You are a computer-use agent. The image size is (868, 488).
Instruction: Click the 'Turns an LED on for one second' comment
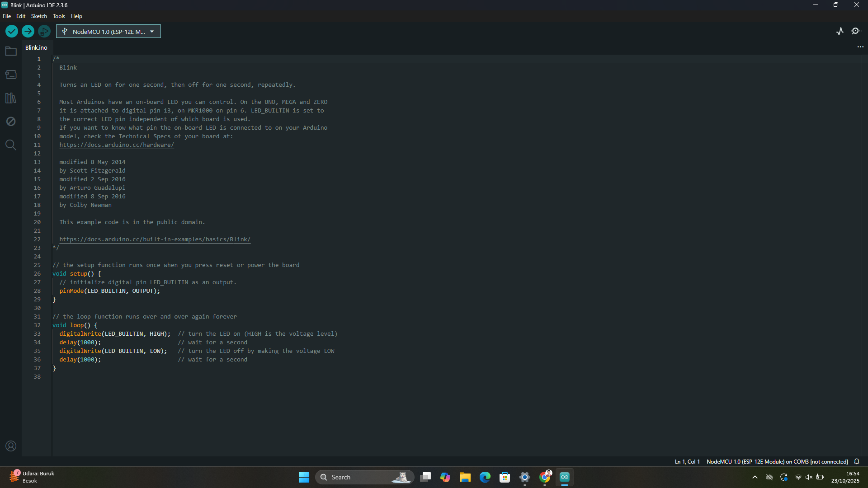[177, 85]
